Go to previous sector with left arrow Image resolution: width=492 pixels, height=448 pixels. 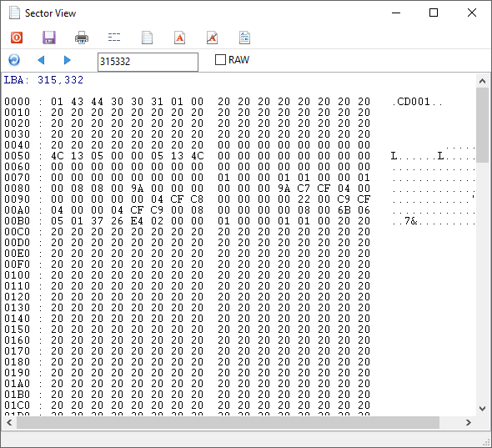point(41,60)
